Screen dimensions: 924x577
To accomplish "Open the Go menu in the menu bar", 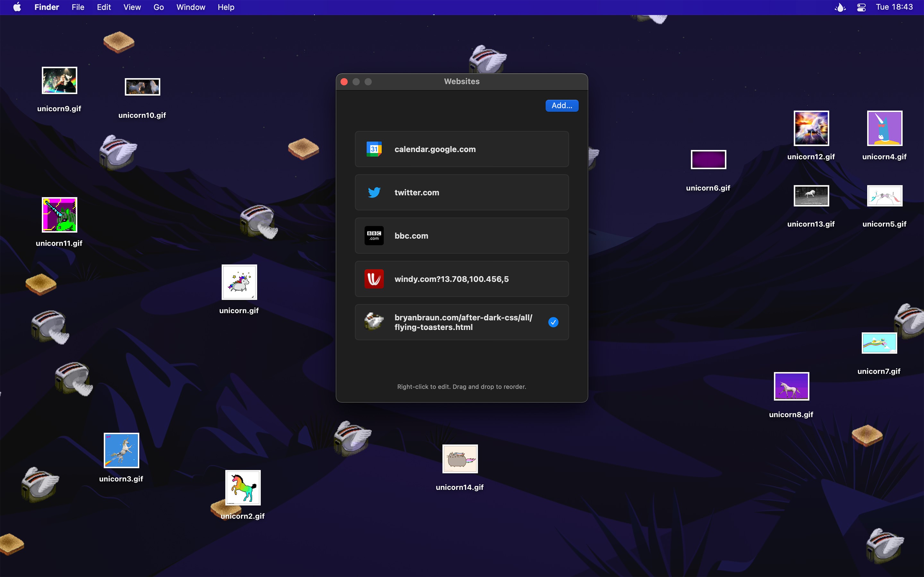I will click(x=158, y=7).
